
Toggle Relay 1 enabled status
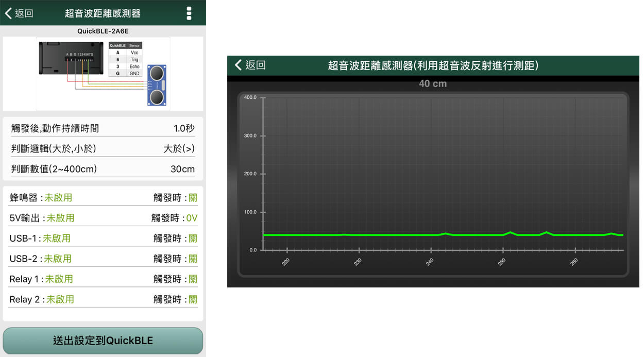click(x=59, y=279)
